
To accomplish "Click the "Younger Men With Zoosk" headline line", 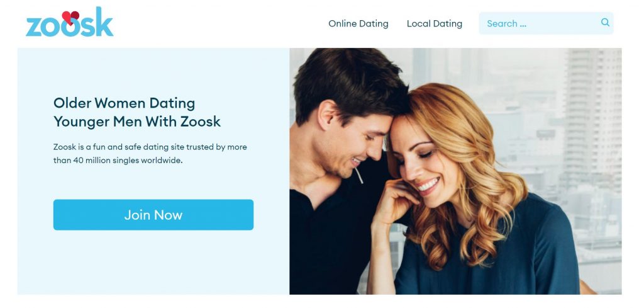I will pos(136,122).
